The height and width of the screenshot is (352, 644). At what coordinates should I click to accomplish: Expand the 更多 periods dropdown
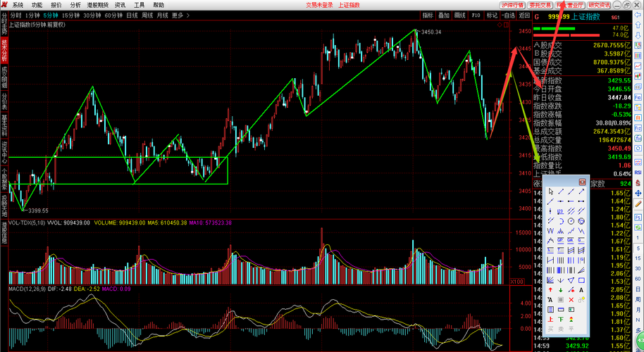click(180, 15)
